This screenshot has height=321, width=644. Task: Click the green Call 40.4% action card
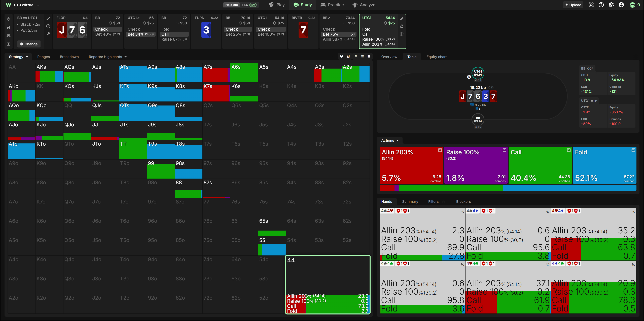540,165
